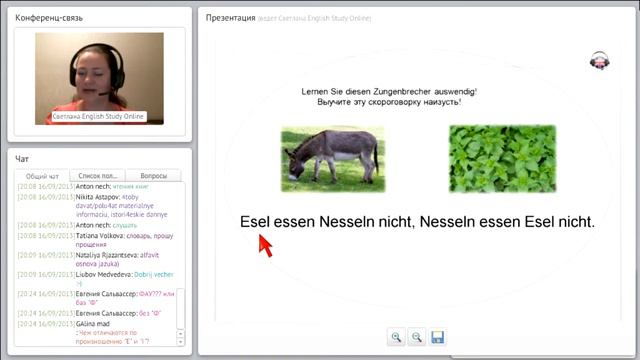This screenshot has width=640, height=360.
Task: Click the chat scrollbar down arrow
Action: pyautogui.click(x=180, y=342)
